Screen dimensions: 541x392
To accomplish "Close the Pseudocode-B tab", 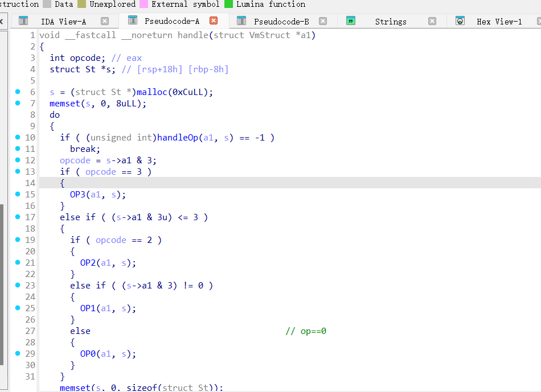I will [323, 21].
